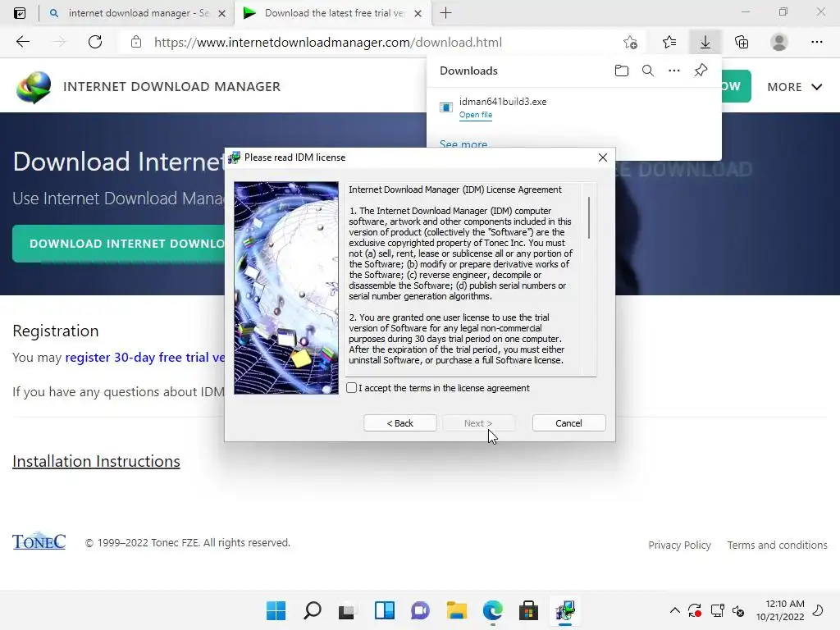Show hidden system tray icons

click(x=675, y=610)
